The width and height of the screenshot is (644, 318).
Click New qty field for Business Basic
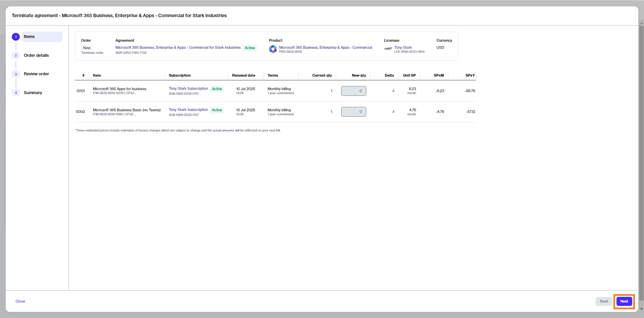coord(354,112)
